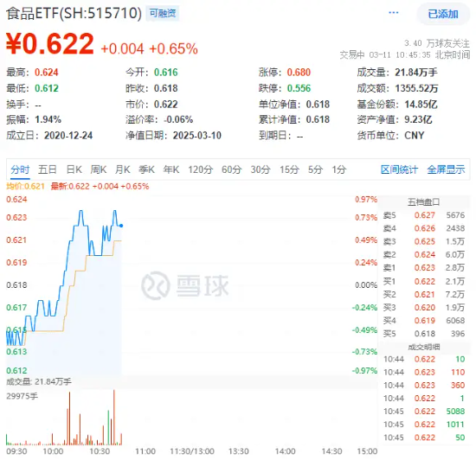Click the 今开 value 0.616
The height and width of the screenshot is (460, 476).
166,73
